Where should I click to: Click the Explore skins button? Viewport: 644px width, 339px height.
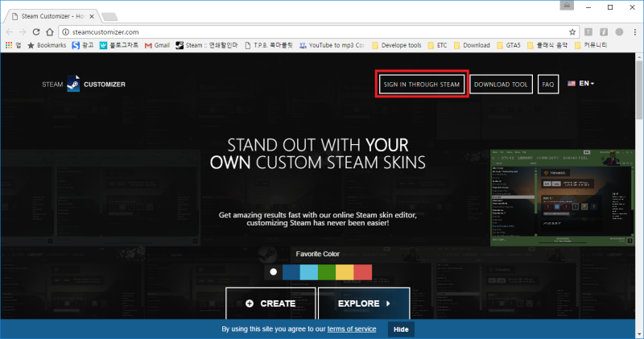[x=364, y=304]
